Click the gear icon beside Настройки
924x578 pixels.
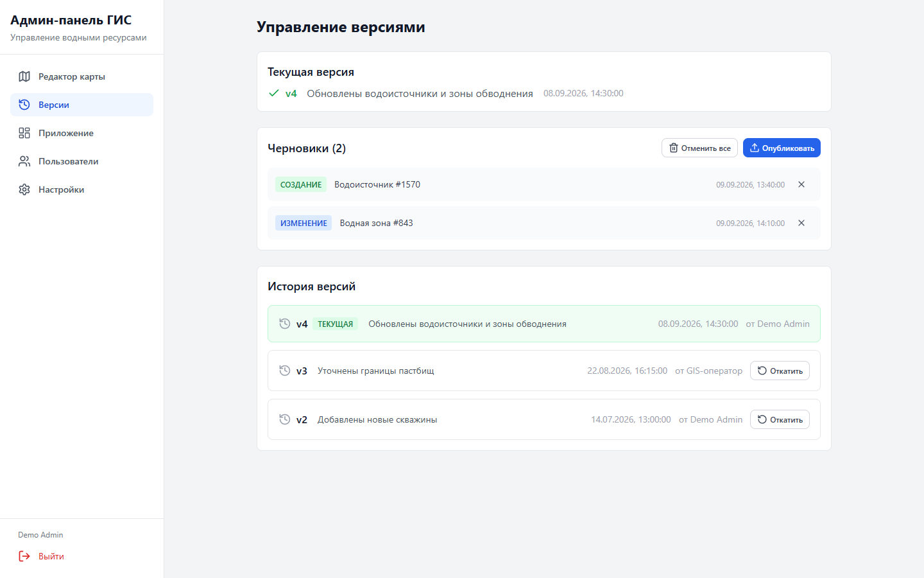point(24,189)
